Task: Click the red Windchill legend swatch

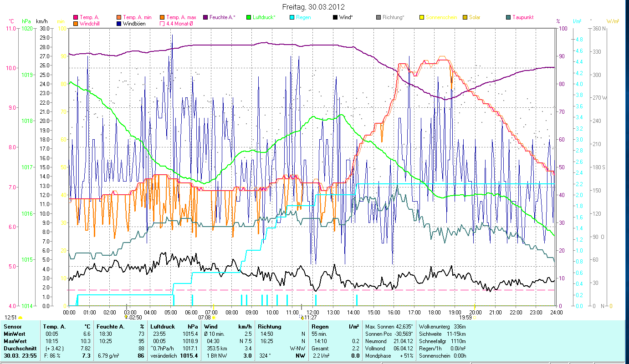Action: 76,24
